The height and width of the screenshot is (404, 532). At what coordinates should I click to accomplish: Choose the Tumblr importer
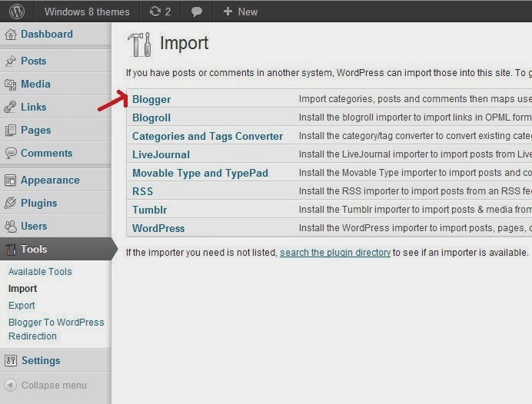pyautogui.click(x=150, y=210)
